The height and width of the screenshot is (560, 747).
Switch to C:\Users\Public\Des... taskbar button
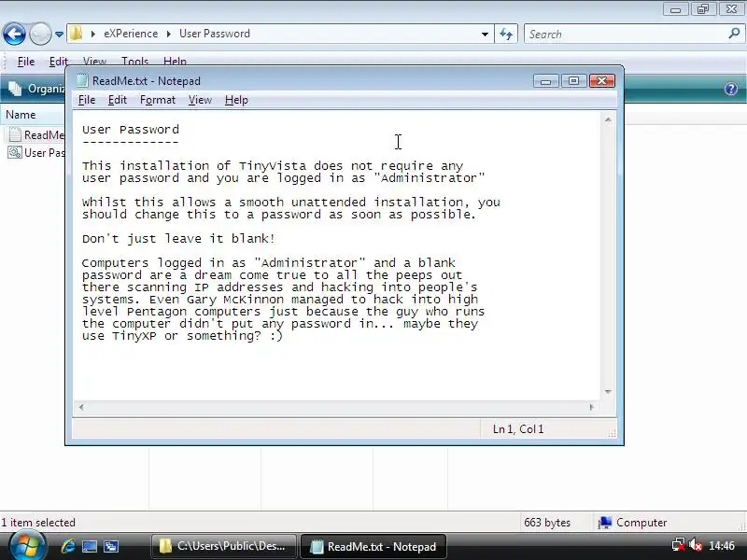(x=224, y=546)
